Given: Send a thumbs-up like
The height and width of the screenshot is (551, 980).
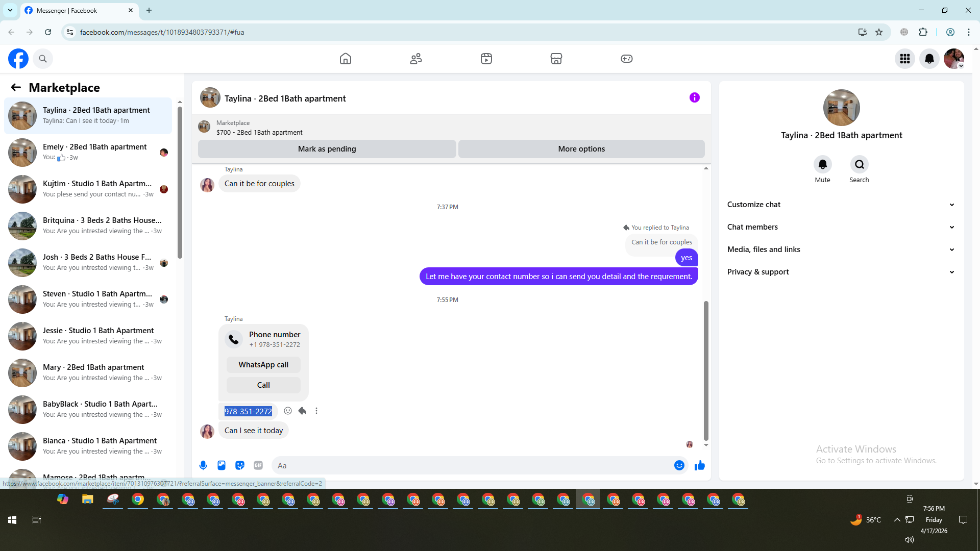Looking at the screenshot, I should coord(699,465).
